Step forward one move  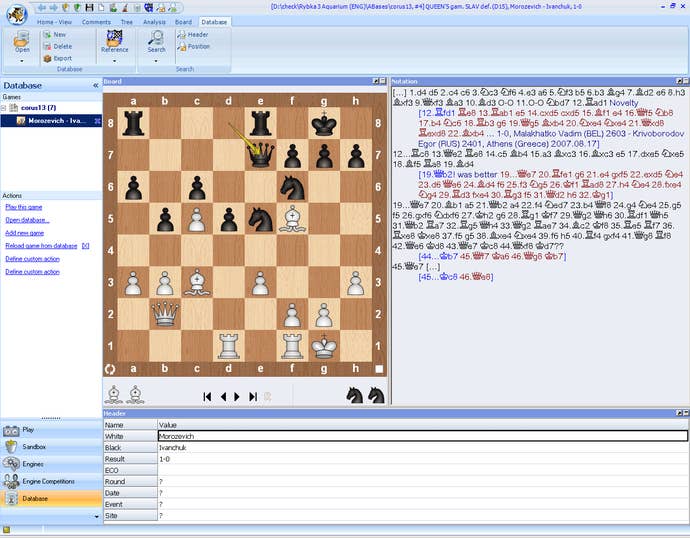[x=237, y=397]
